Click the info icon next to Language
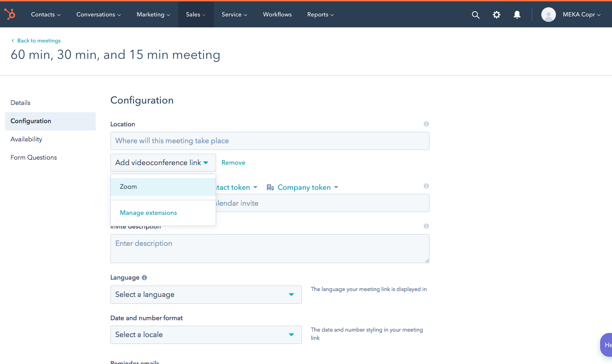612x364 pixels. 145,277
